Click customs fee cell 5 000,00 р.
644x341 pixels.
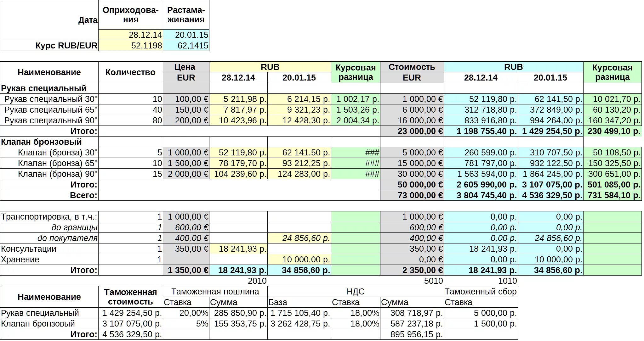pos(481,313)
